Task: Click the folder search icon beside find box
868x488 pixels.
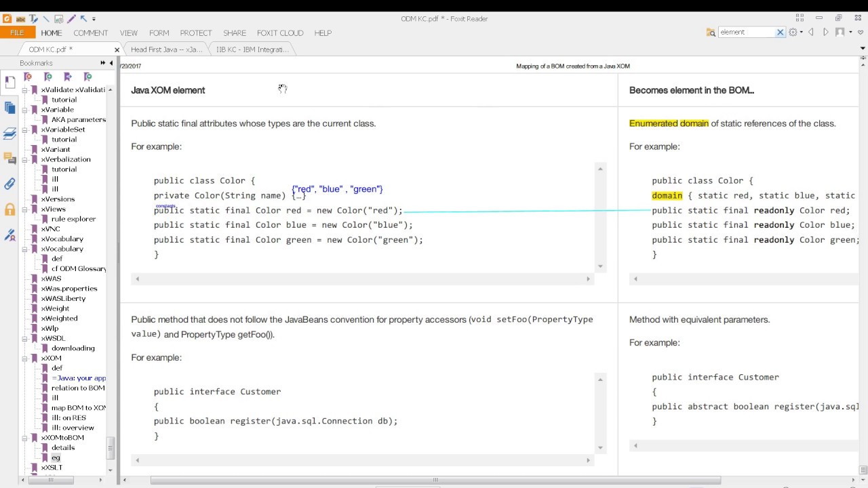Action: (711, 32)
